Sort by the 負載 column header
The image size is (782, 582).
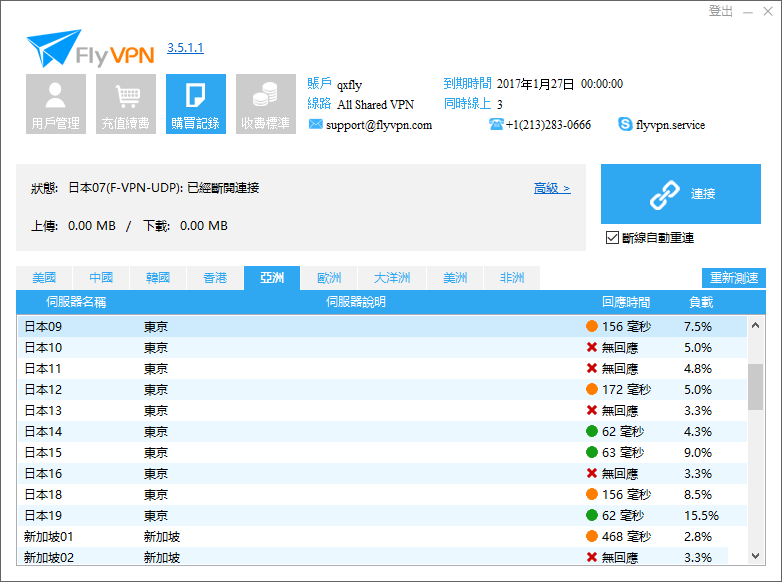[x=701, y=302]
